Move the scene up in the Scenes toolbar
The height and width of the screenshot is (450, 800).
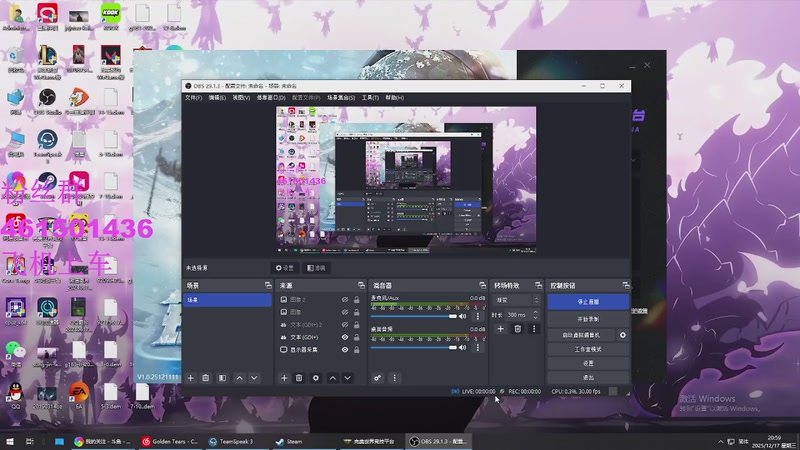[239, 378]
